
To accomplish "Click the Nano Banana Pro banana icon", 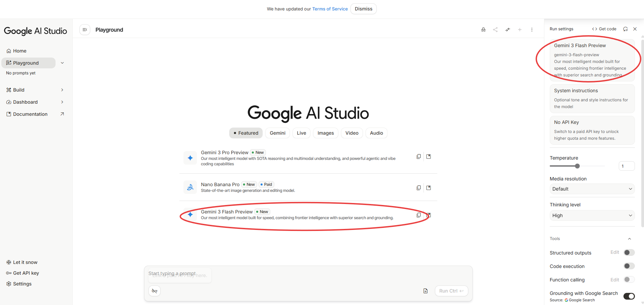I will click(190, 187).
